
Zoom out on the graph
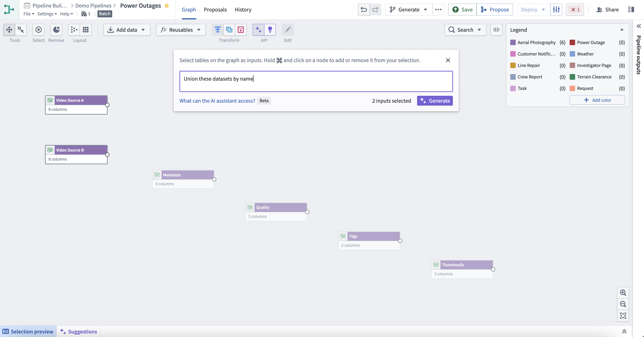pyautogui.click(x=623, y=304)
